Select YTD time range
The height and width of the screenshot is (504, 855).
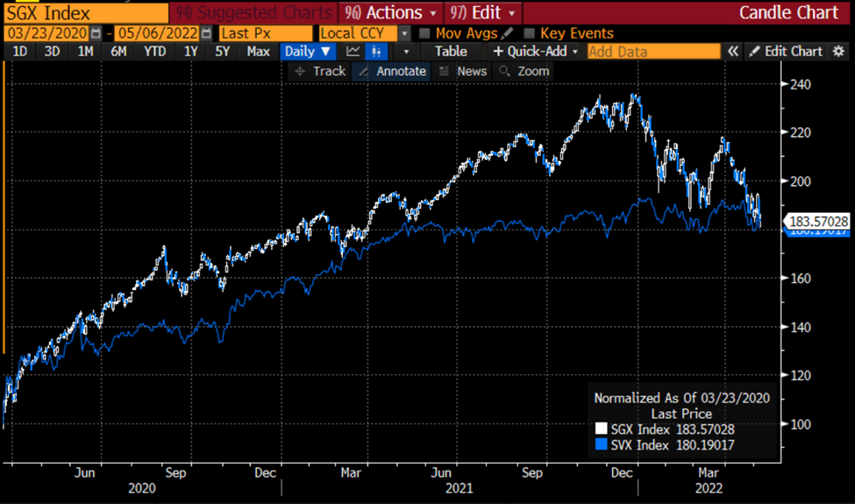tap(155, 51)
